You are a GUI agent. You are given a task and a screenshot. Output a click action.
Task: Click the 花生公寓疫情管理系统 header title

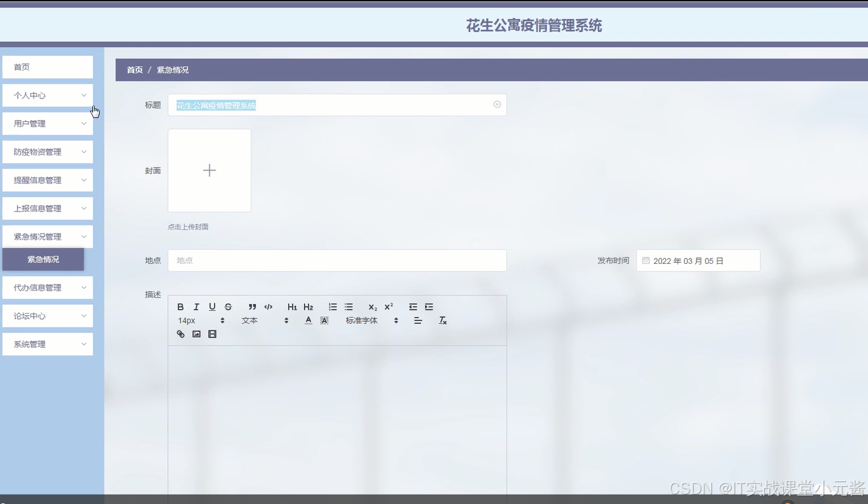click(534, 25)
